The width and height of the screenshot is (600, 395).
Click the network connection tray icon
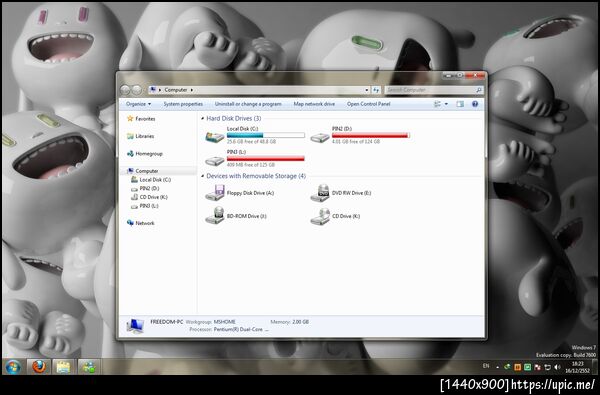point(548,367)
